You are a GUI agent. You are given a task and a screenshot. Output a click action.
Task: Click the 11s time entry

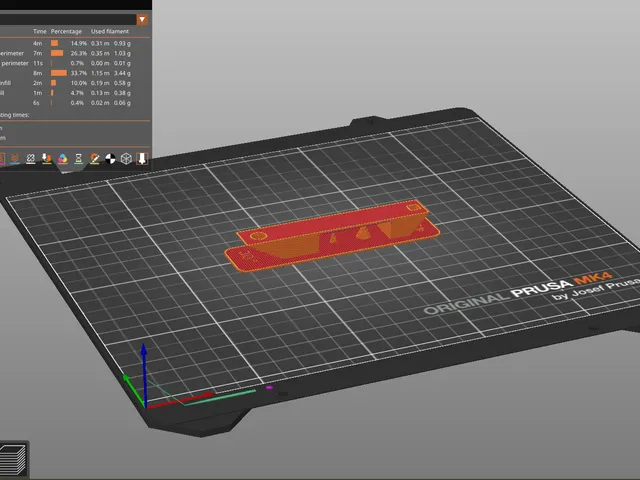pos(38,63)
